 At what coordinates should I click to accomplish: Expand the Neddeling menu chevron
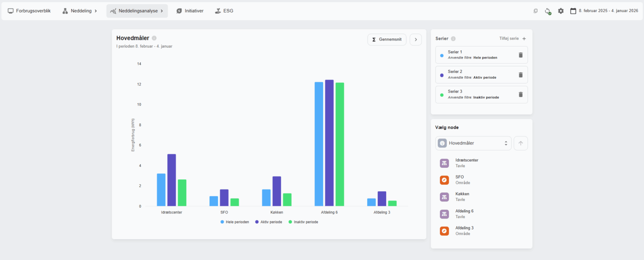tap(96, 11)
